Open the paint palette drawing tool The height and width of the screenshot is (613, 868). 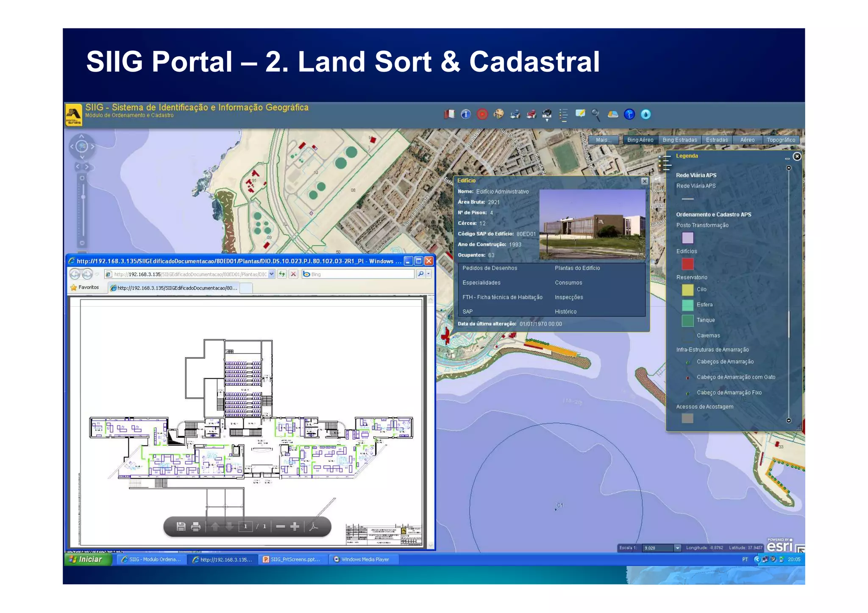499,114
